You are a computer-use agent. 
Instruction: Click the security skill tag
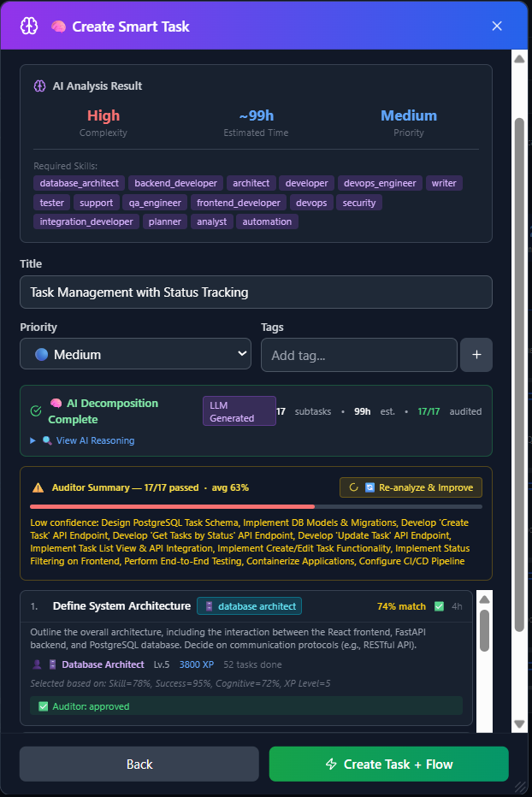click(359, 203)
